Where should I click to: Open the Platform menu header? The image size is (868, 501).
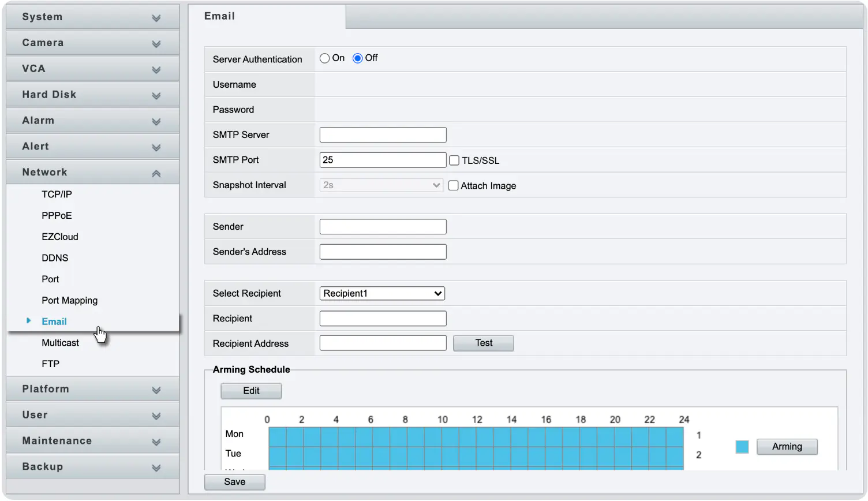(x=92, y=389)
